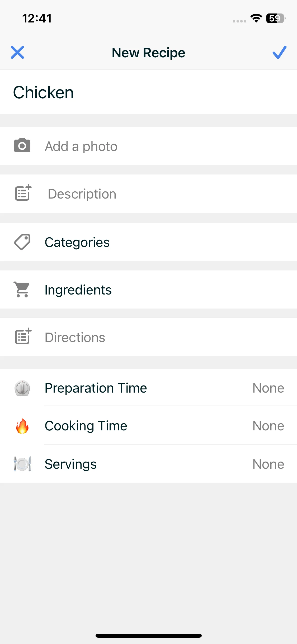Select the Ingredients shopping cart icon
This screenshot has width=297, height=644.
22,289
